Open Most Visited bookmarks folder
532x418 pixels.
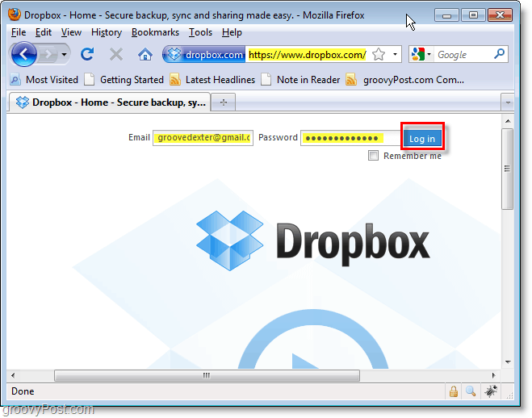44,80
